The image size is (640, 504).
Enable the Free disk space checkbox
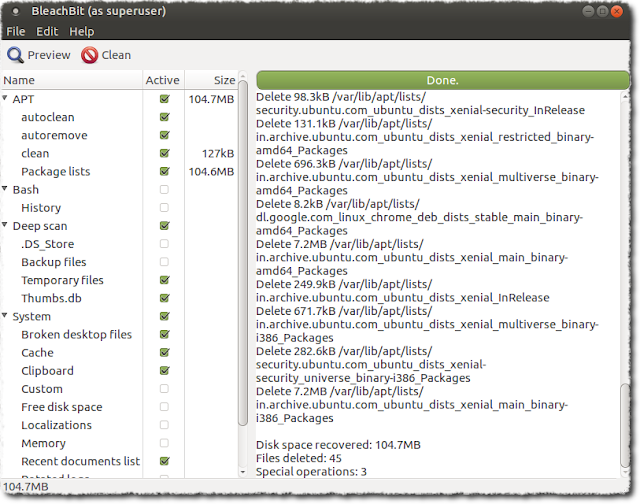coord(164,406)
